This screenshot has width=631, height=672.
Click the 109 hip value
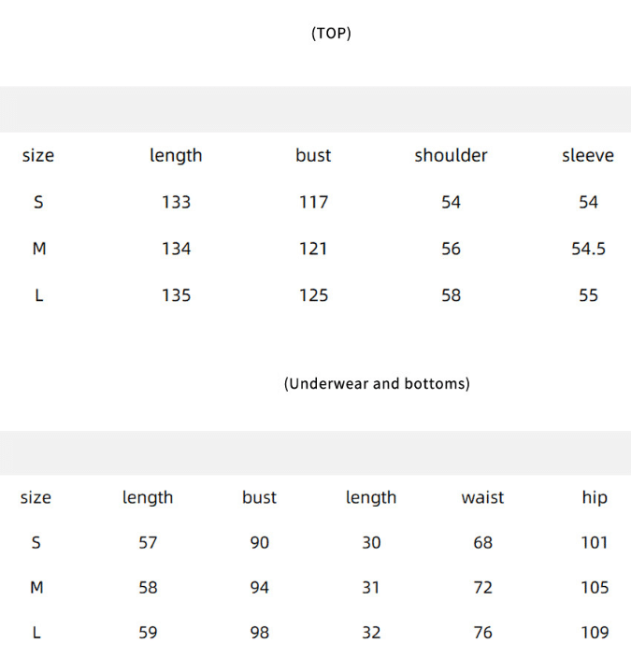point(595,633)
